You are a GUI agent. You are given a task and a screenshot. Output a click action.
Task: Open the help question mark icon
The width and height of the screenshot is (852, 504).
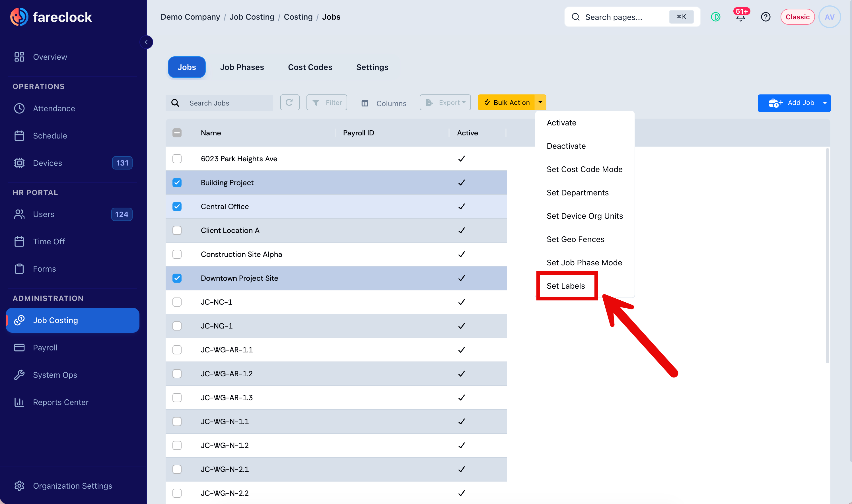(x=765, y=17)
